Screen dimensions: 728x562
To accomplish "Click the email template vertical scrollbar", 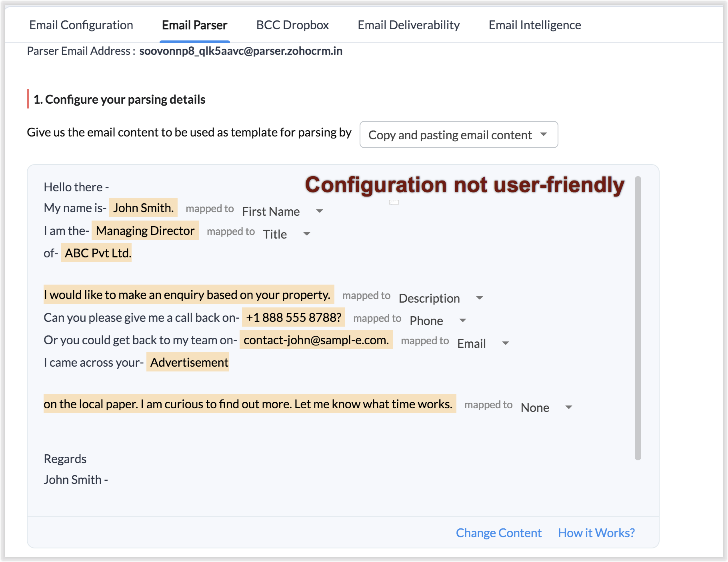I will (638, 318).
